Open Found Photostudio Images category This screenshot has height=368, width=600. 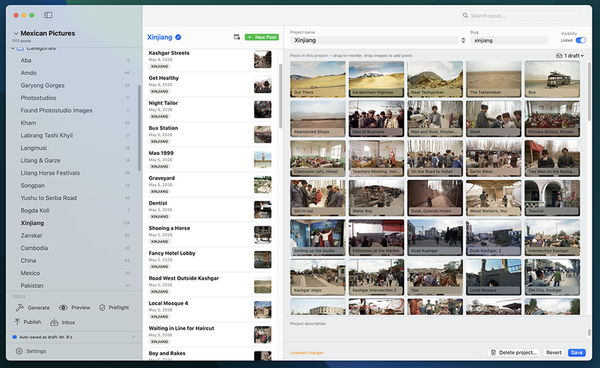coord(75,111)
